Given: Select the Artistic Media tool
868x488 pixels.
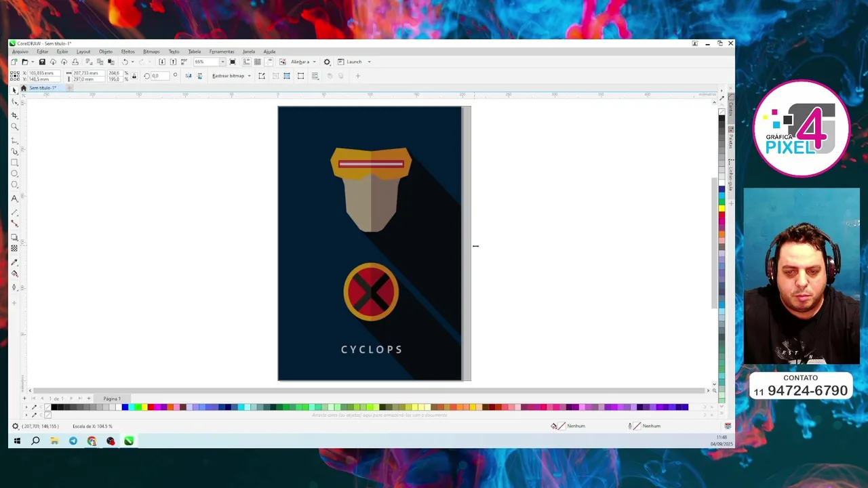Looking at the screenshot, I should [14, 151].
